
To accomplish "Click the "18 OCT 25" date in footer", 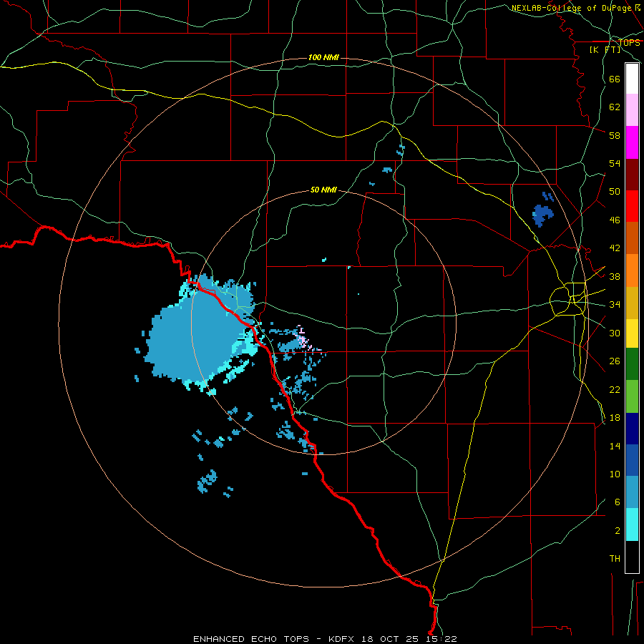I will point(390,639).
